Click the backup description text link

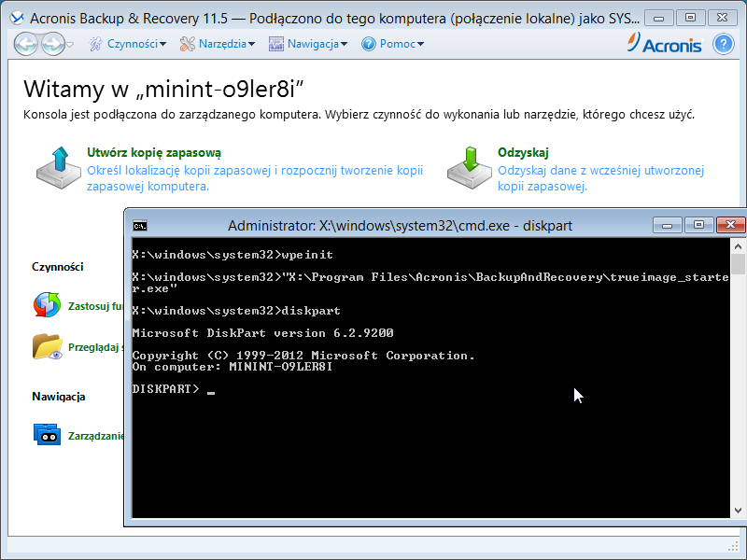[255, 178]
